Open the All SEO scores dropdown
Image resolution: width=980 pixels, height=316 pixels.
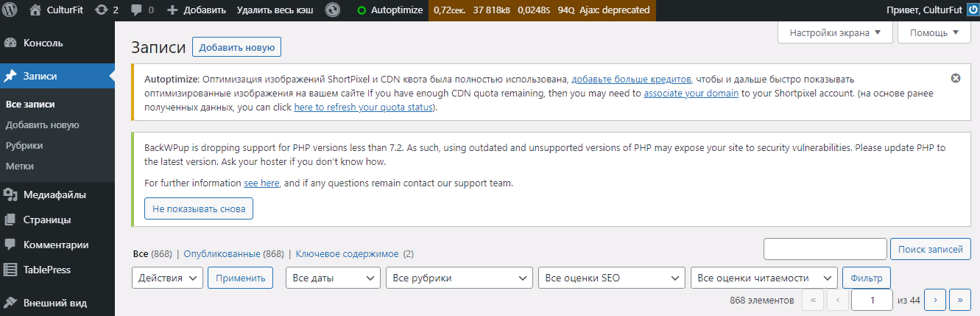(x=612, y=278)
